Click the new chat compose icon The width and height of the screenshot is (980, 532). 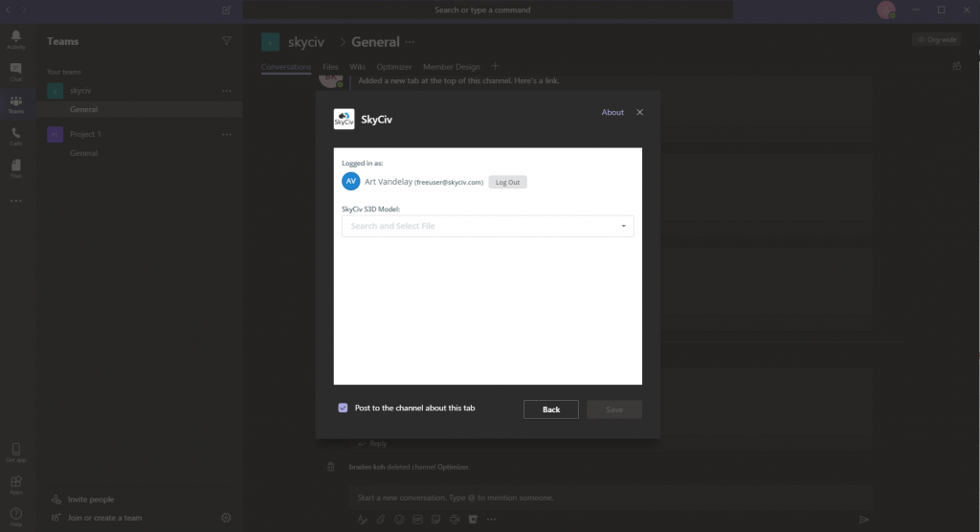point(226,10)
